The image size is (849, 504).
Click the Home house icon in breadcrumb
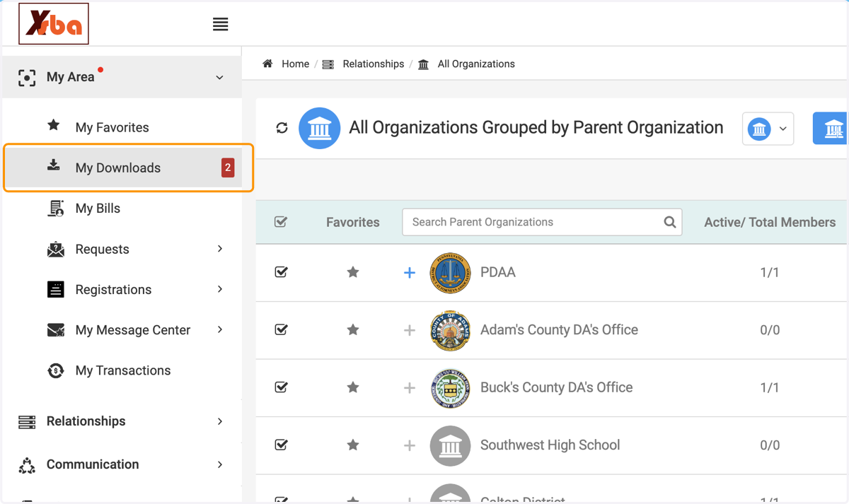pos(267,64)
